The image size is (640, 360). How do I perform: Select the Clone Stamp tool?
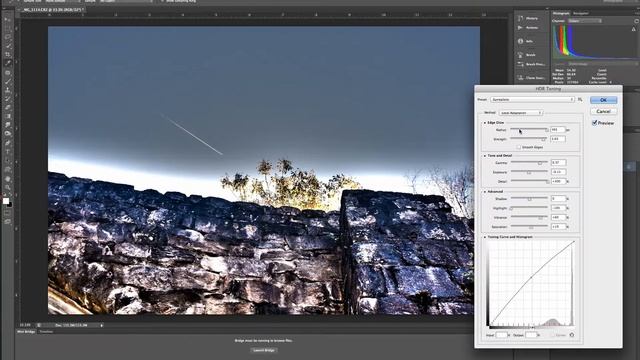(x=7, y=90)
